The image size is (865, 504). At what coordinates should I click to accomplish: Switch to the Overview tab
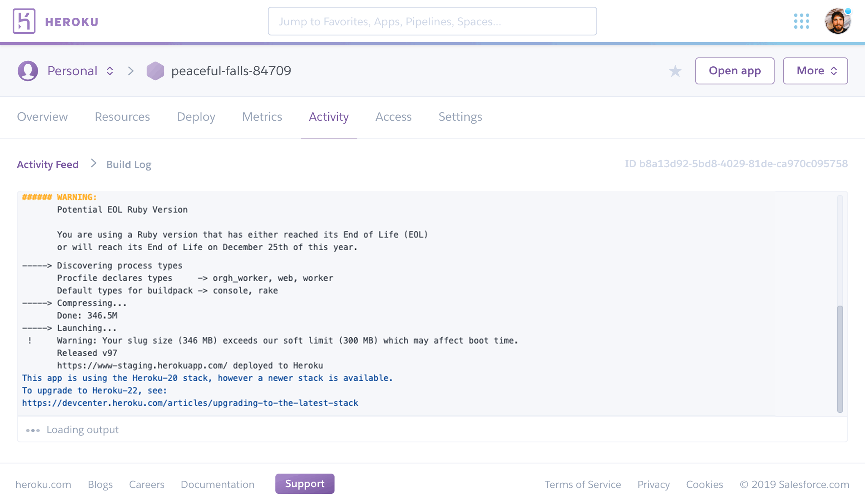[x=42, y=117]
